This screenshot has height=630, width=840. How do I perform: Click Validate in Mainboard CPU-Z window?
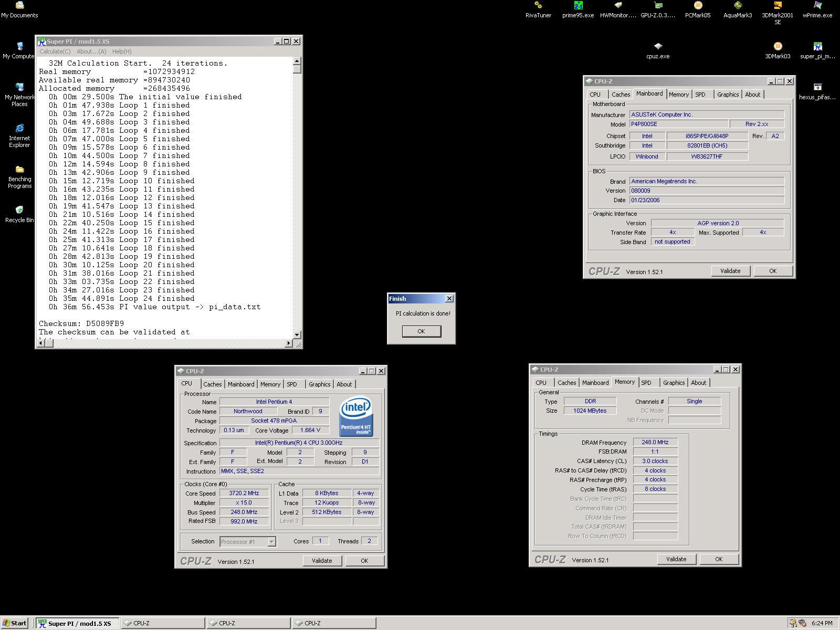pos(730,271)
